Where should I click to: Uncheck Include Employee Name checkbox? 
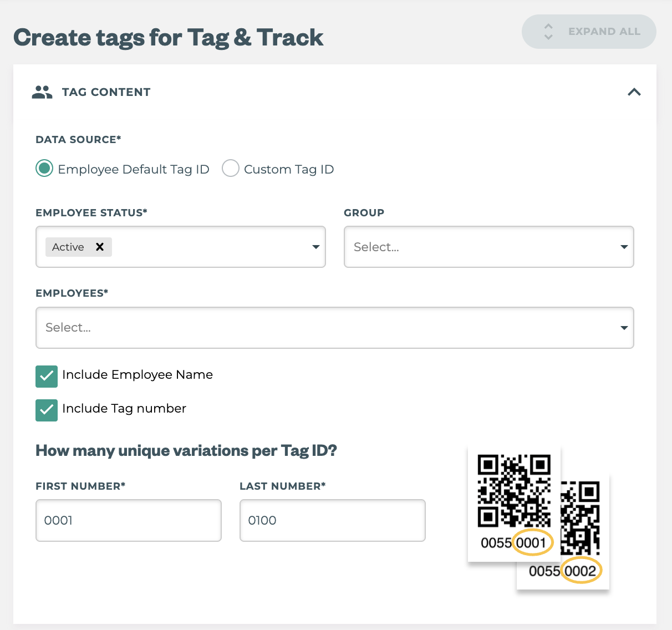(x=47, y=377)
